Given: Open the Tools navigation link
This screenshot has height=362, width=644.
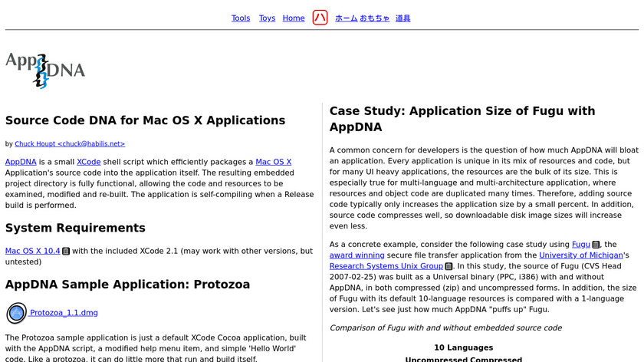Looking at the screenshot, I should coord(241,18).
